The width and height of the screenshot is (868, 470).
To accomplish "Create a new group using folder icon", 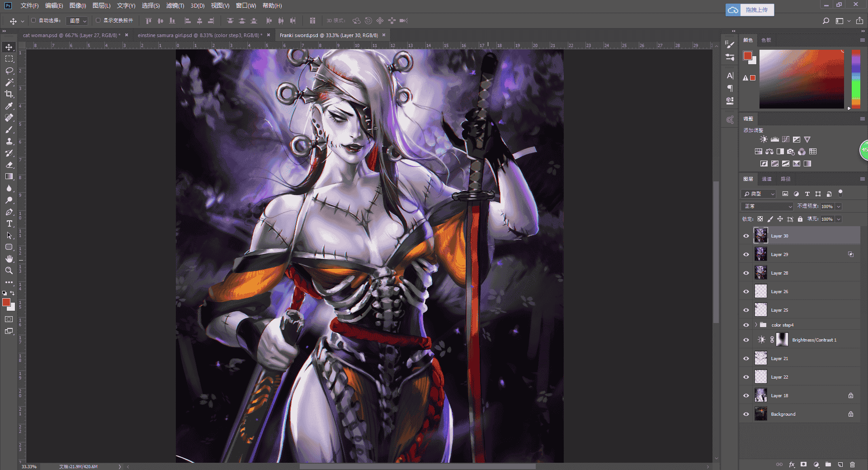I will pyautogui.click(x=828, y=465).
